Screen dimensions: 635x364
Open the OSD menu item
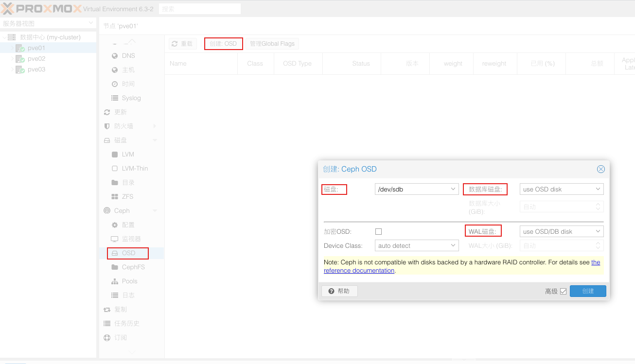[x=132, y=253]
